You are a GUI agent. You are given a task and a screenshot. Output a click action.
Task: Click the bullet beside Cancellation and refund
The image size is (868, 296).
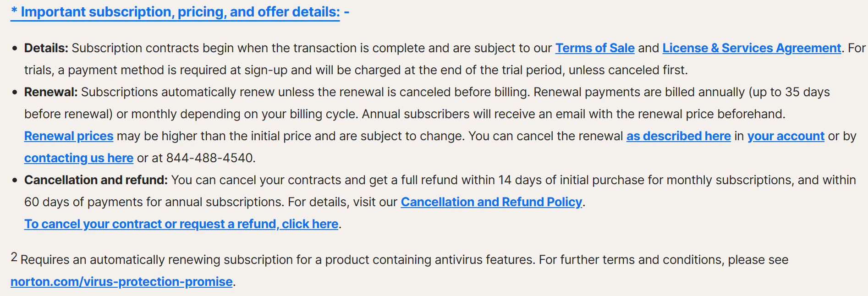(x=15, y=180)
